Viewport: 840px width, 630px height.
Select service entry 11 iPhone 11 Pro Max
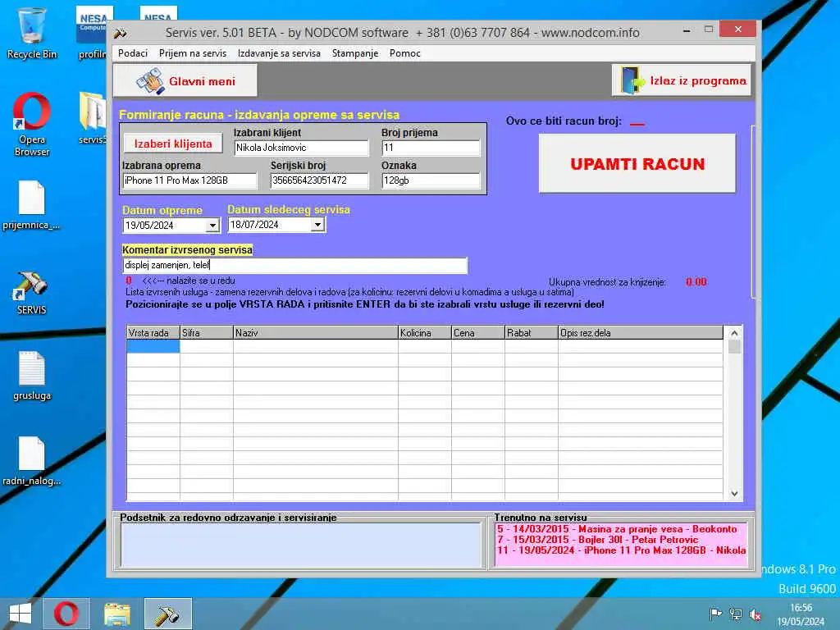[621, 550]
